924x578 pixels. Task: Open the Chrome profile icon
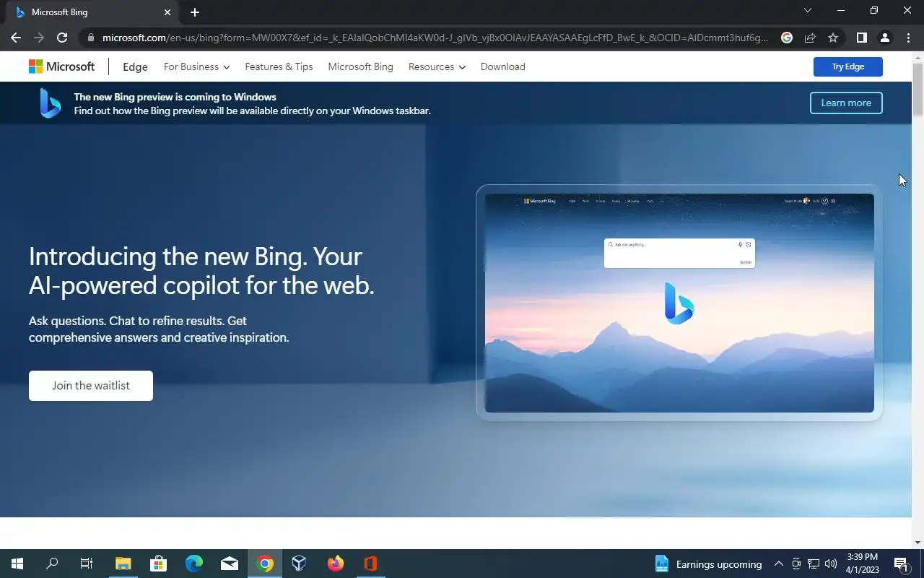click(884, 38)
